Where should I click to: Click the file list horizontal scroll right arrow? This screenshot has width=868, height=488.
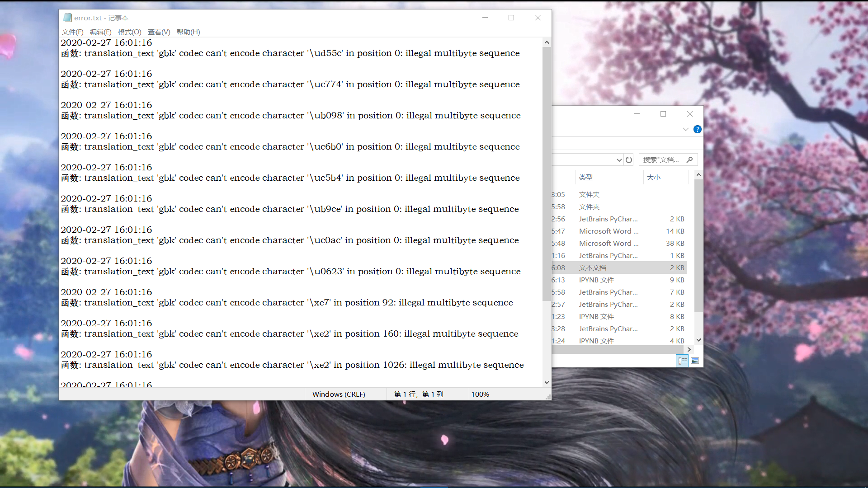click(x=689, y=349)
